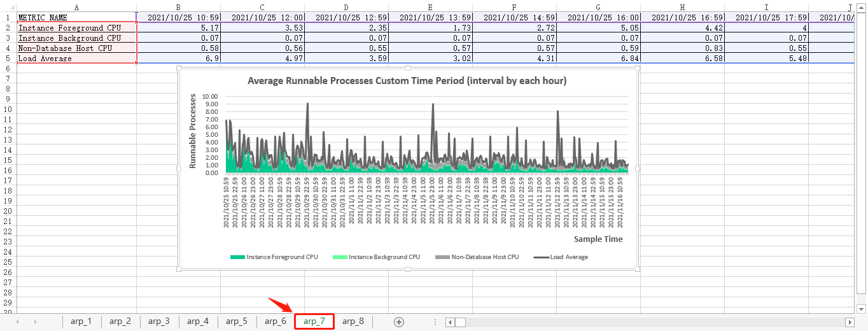Select column H header
868x331 pixels.
point(682,7)
